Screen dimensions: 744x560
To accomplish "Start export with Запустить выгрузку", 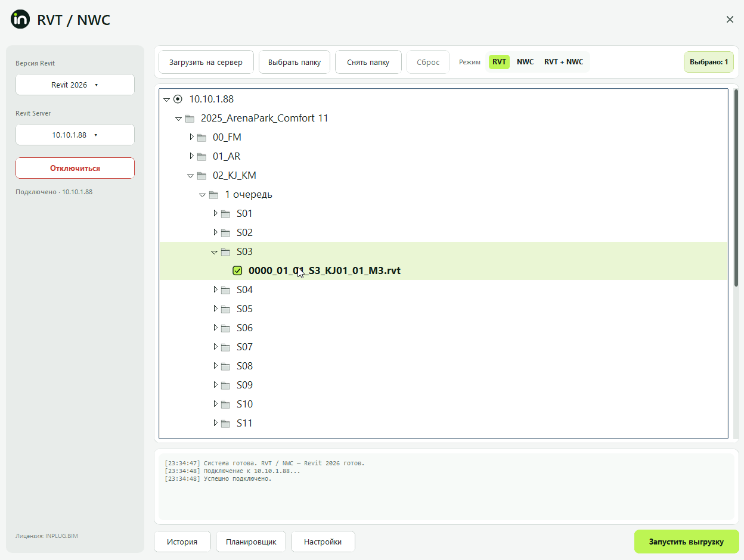I will click(x=686, y=542).
